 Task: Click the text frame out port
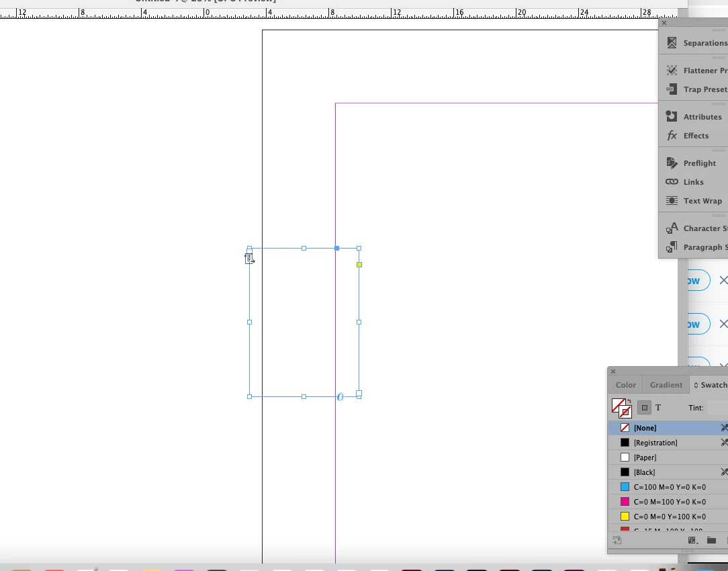(x=359, y=394)
